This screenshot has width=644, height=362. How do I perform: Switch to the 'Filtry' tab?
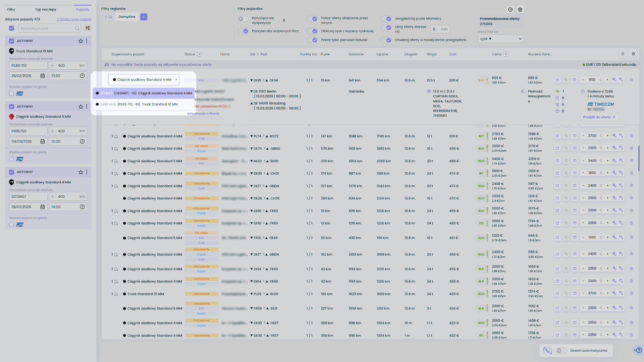(x=11, y=9)
